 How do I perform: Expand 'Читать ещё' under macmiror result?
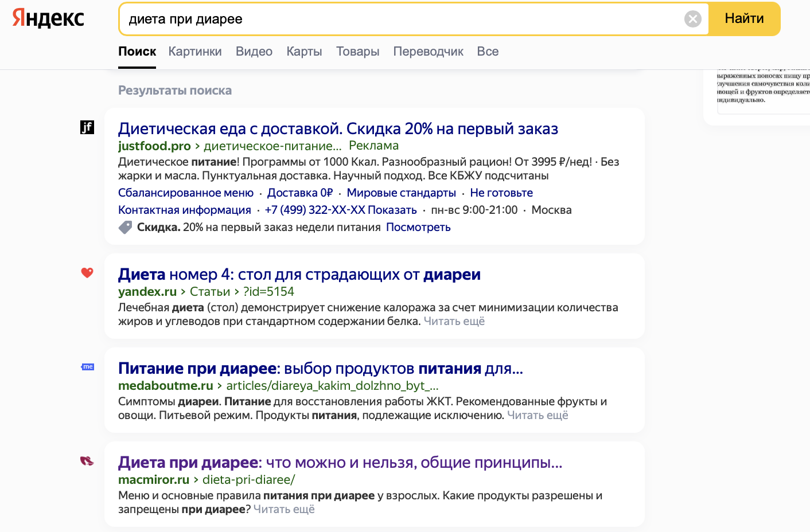point(284,509)
